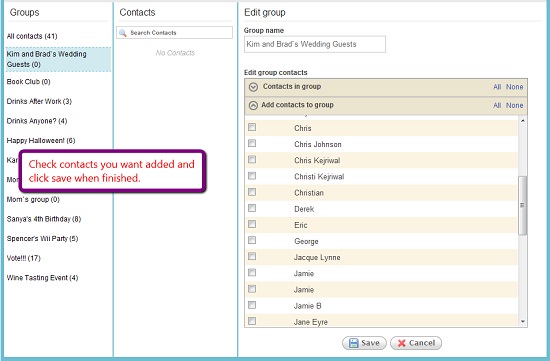Click the Group name text field

[315, 44]
